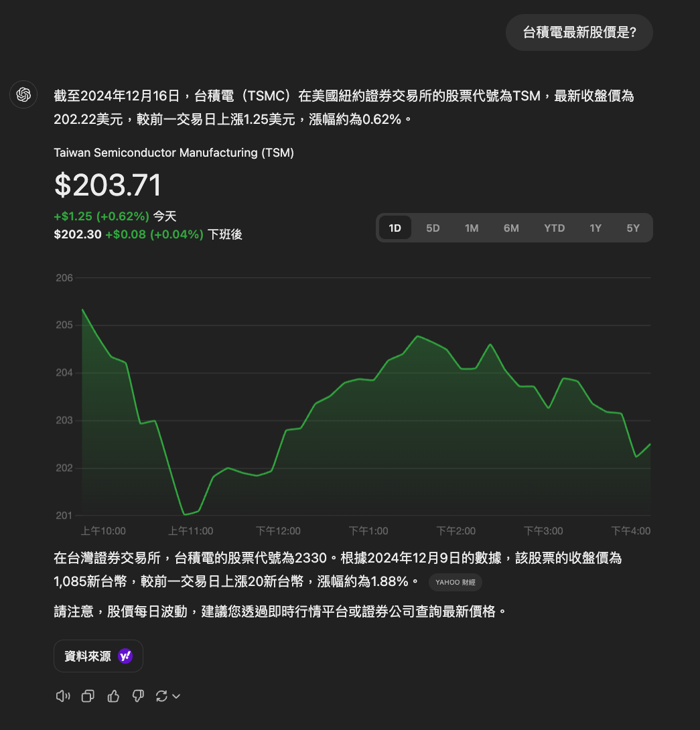This screenshot has width=700, height=730.
Task: Give the response a thumbs up
Action: [x=113, y=696]
